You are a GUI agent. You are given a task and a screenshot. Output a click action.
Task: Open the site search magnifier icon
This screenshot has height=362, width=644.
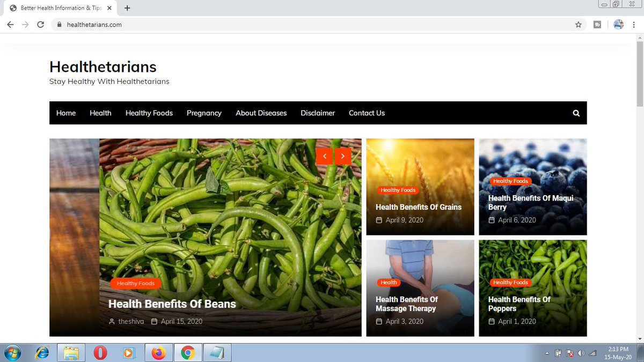pos(576,113)
